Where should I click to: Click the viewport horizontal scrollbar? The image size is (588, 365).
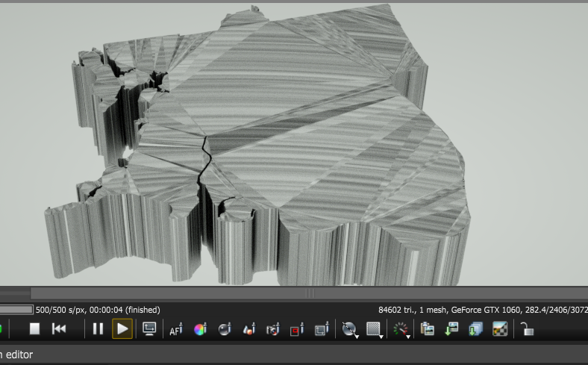[x=309, y=294]
